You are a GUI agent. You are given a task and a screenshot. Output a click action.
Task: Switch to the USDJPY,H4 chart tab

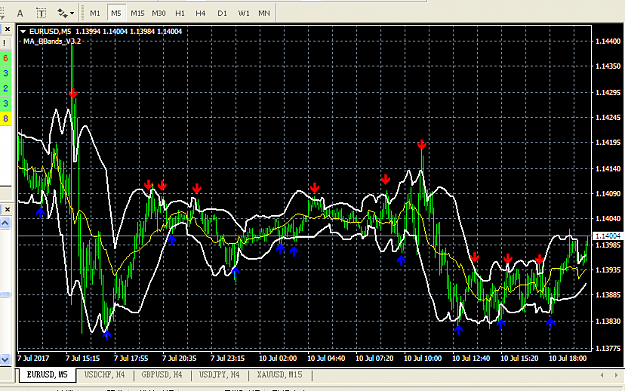click(219, 375)
